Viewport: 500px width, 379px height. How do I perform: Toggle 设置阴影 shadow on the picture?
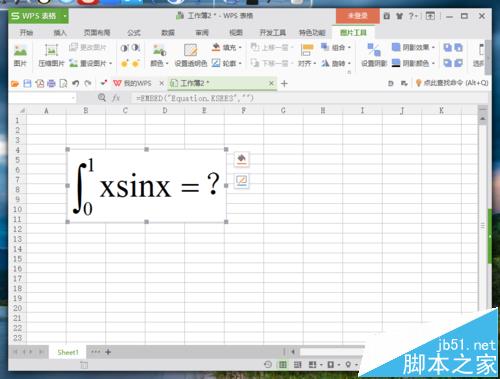tap(374, 55)
